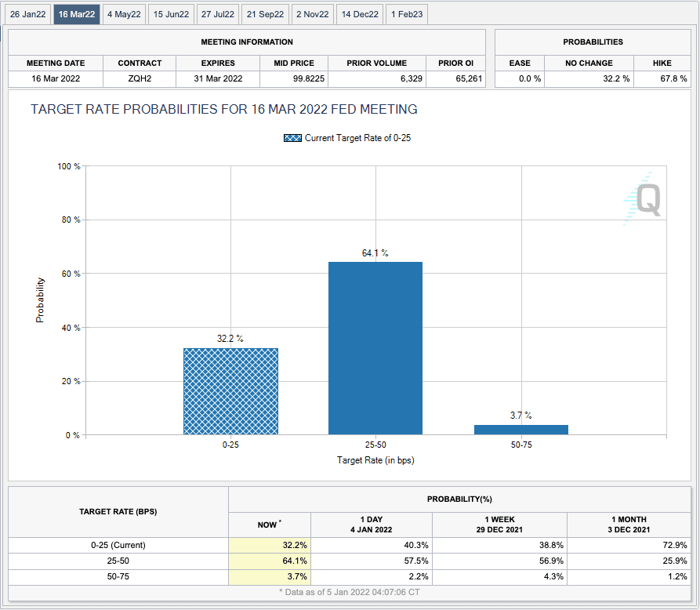700x610 pixels.
Task: Switch to the 4 May22 tab
Action: pos(124,14)
